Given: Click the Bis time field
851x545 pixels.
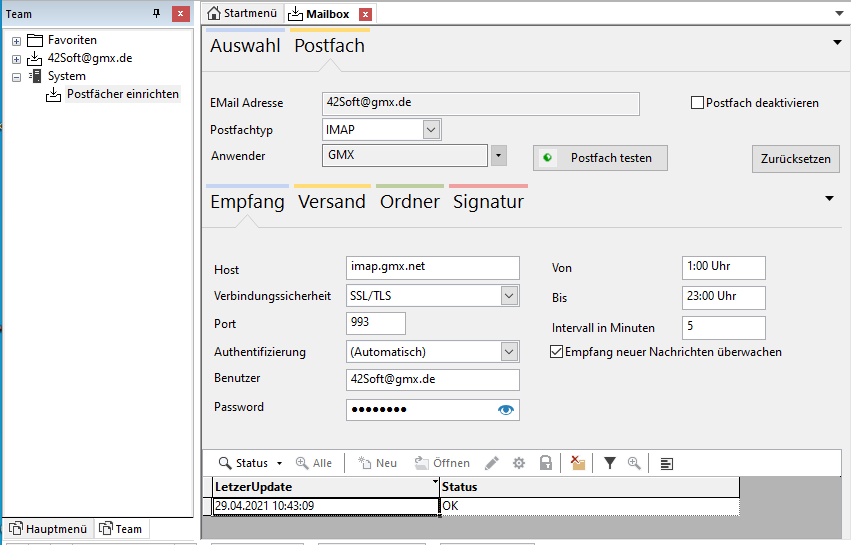Looking at the screenshot, I should pyautogui.click(x=723, y=297).
